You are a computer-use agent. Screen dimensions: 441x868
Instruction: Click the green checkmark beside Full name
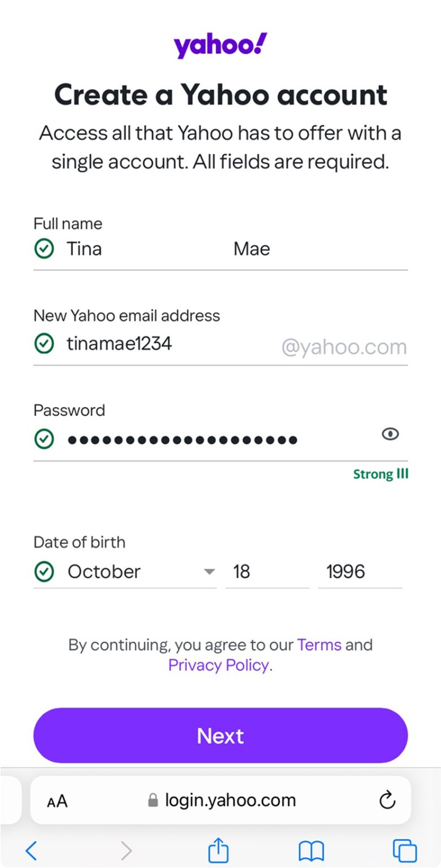(44, 249)
